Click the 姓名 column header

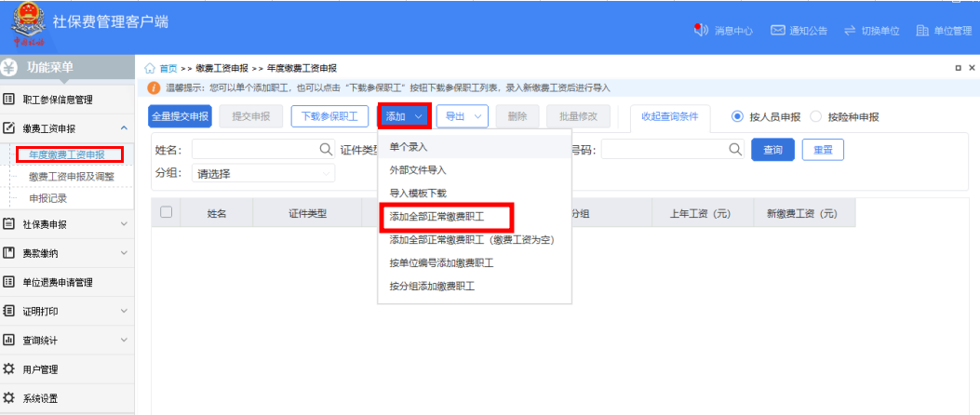[216, 212]
